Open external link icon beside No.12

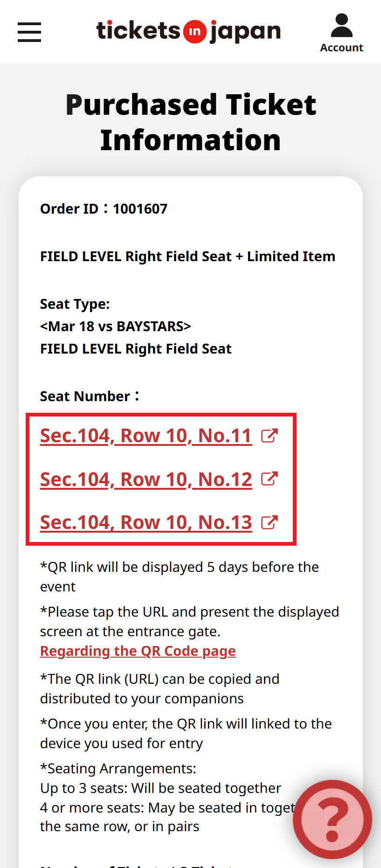click(270, 479)
